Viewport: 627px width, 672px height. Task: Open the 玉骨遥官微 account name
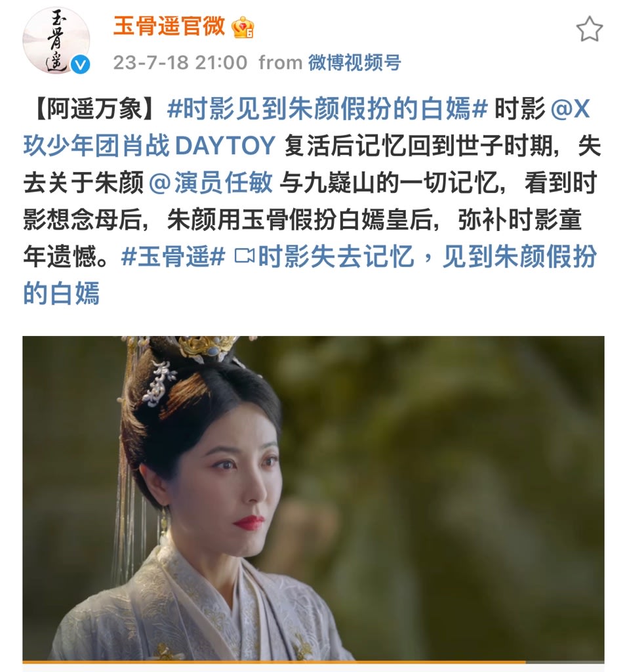(169, 26)
